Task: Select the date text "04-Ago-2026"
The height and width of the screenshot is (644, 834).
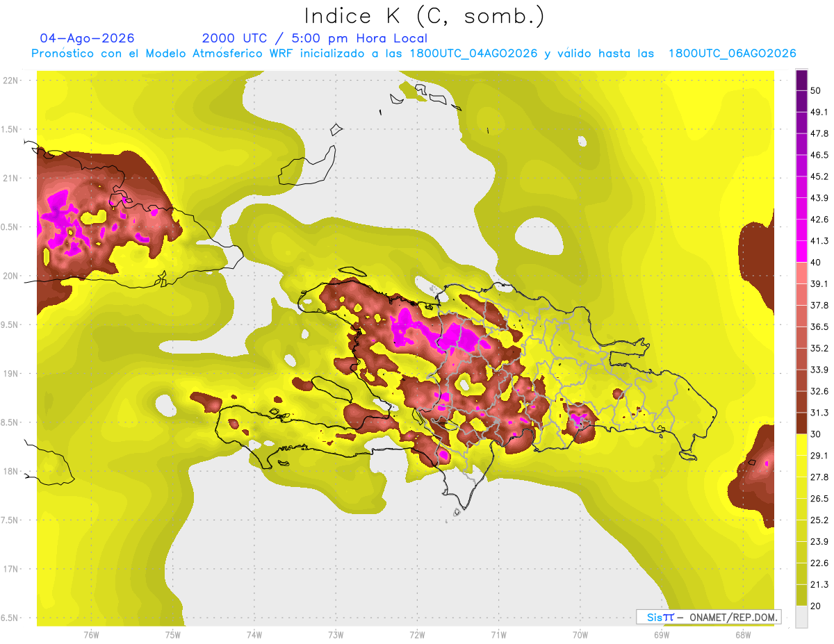Action: pyautogui.click(x=88, y=38)
